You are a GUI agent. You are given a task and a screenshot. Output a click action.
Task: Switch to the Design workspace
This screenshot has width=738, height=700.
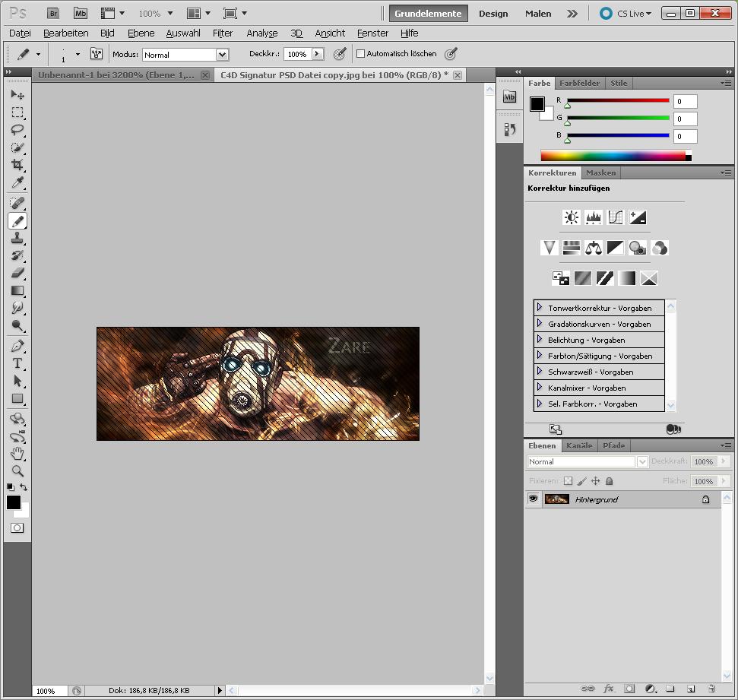[x=493, y=14]
